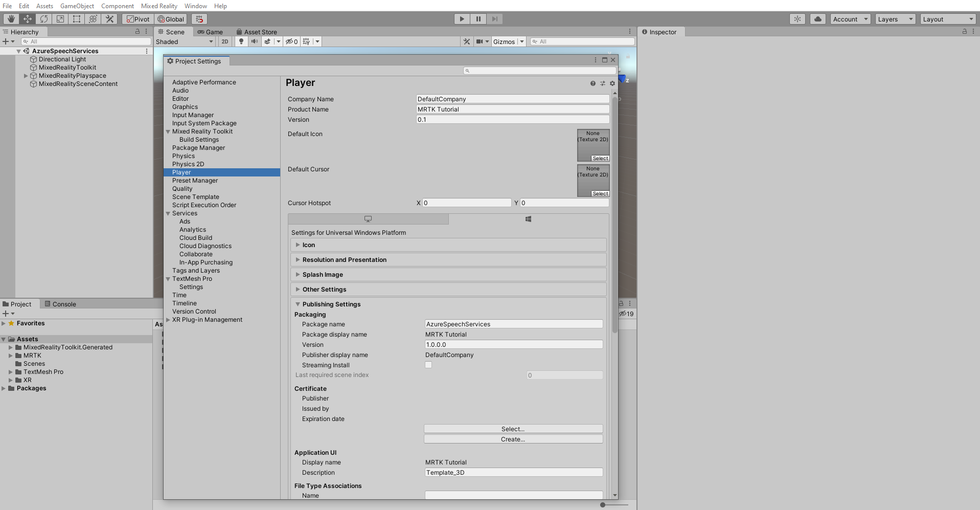
Task: Select the Hand tool
Action: pyautogui.click(x=11, y=19)
